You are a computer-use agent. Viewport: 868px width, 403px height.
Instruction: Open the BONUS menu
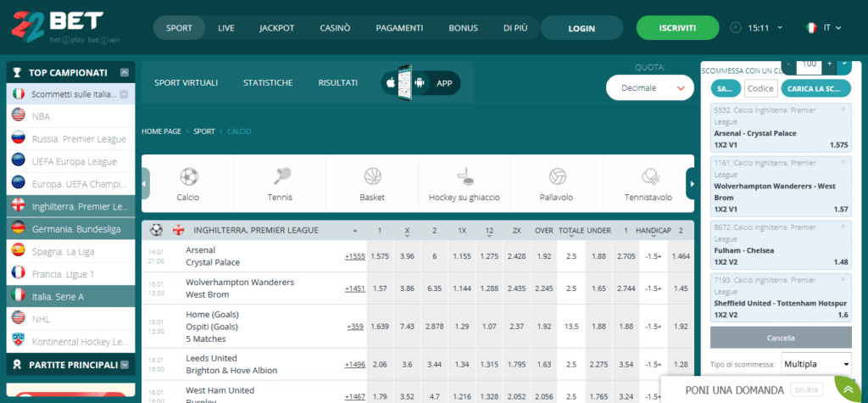pos(463,28)
